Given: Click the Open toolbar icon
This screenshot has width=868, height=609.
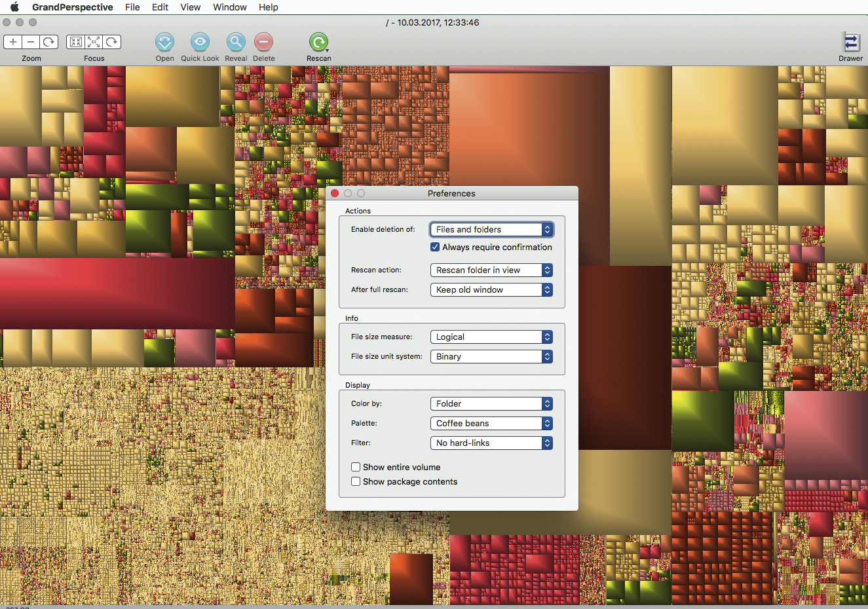Looking at the screenshot, I should (x=164, y=43).
